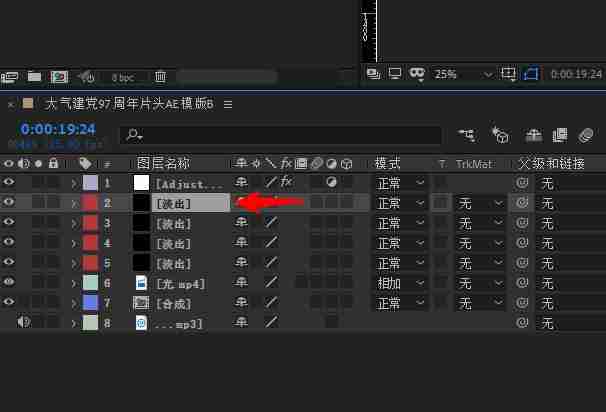Create a new folder in project panel
This screenshot has width=606, height=412.
click(x=34, y=77)
